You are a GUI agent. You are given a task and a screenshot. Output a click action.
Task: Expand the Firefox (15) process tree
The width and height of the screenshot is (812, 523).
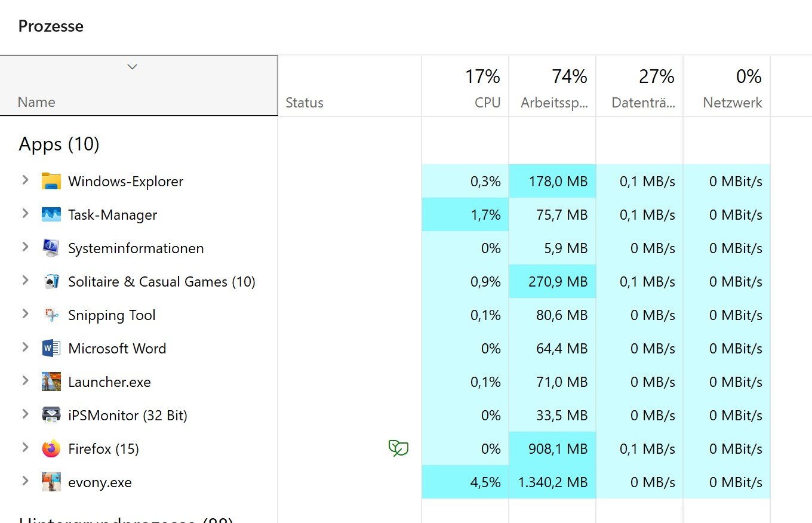(25, 447)
